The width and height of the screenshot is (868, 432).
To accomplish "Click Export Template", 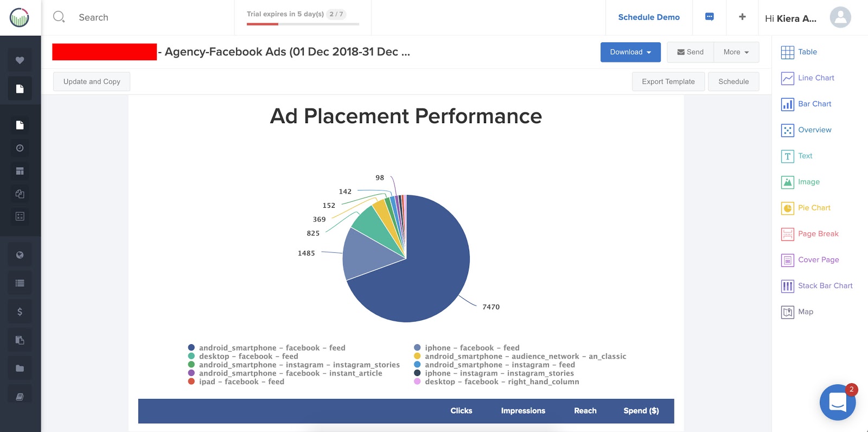I will (668, 81).
